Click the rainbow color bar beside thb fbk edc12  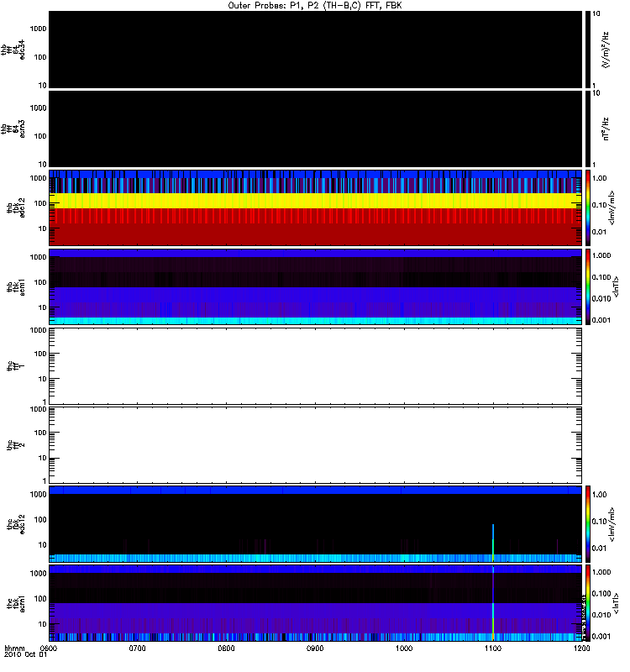tap(588, 207)
